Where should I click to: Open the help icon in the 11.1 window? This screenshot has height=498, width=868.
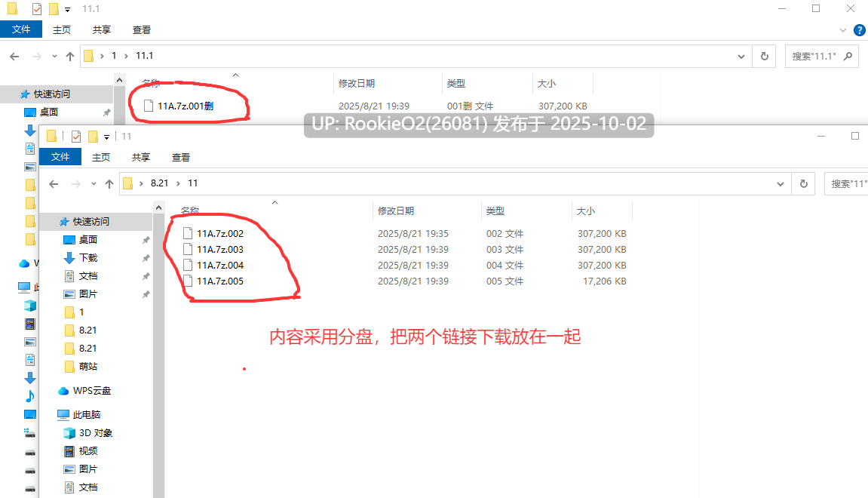860,30
